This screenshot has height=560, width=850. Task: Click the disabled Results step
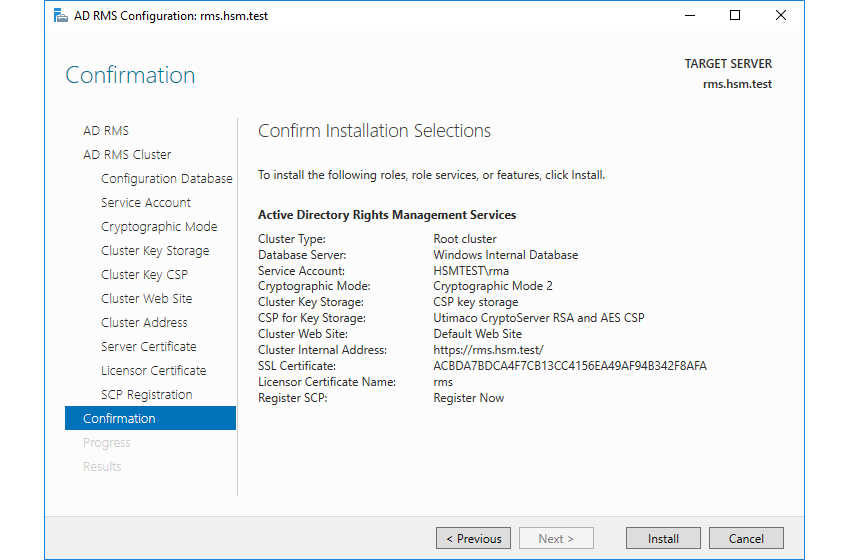pos(102,467)
